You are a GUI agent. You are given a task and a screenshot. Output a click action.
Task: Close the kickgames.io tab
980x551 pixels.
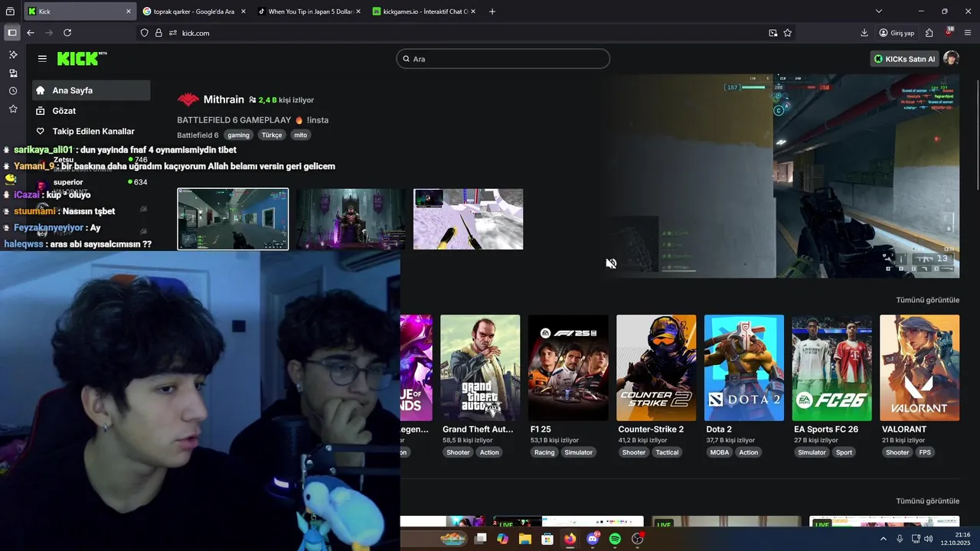tap(473, 11)
